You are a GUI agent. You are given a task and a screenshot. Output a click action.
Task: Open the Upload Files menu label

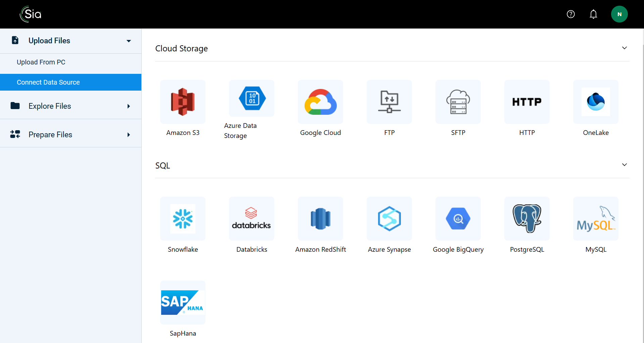tap(49, 41)
